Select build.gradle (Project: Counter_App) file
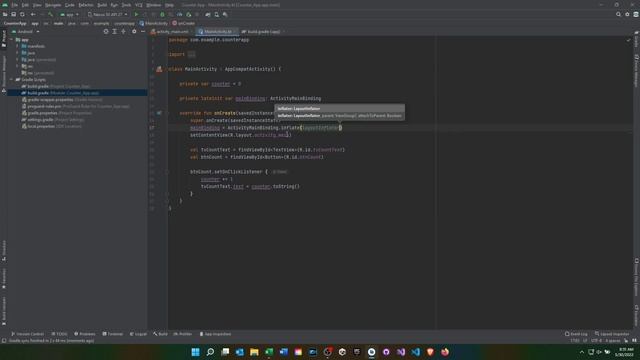This screenshot has height=360, width=640. pyautogui.click(x=56, y=86)
